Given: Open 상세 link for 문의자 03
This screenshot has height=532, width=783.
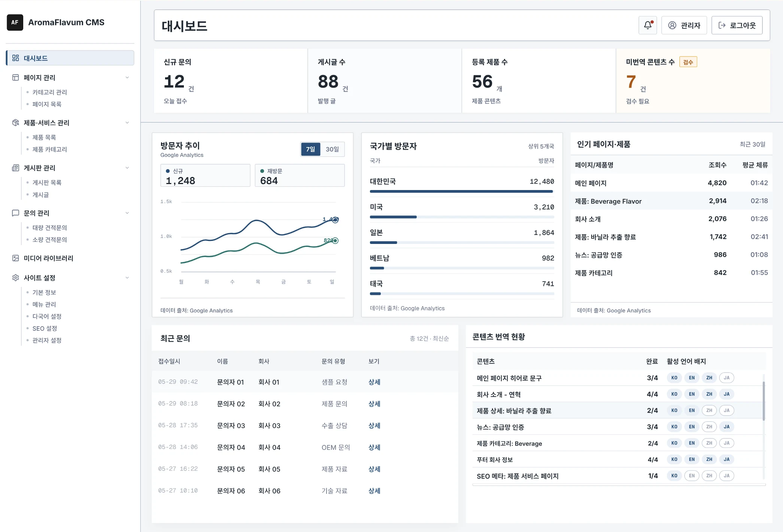Looking at the screenshot, I should (x=374, y=425).
